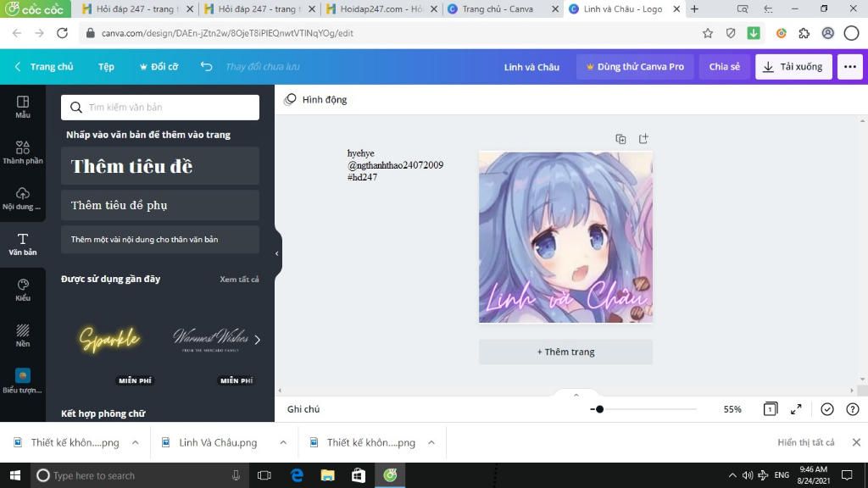Screen dimensions: 868x488
Task: Close the downloads bar
Action: coord(856,442)
